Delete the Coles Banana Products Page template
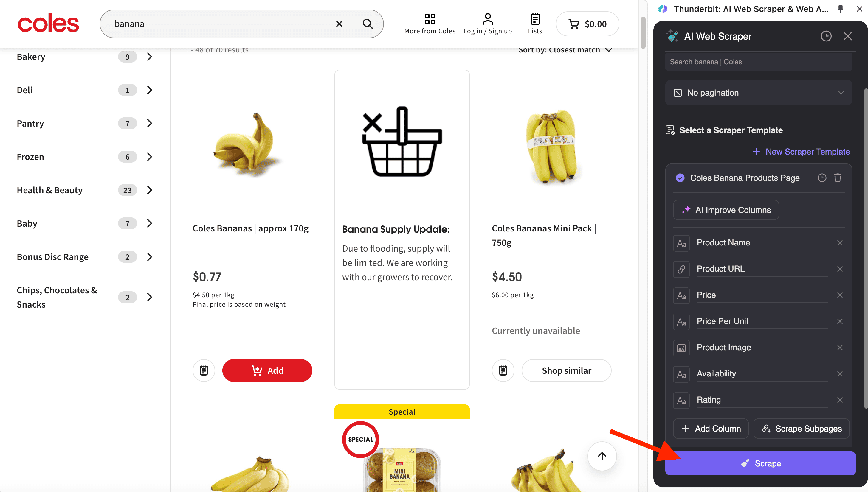The image size is (868, 492). 837,178
